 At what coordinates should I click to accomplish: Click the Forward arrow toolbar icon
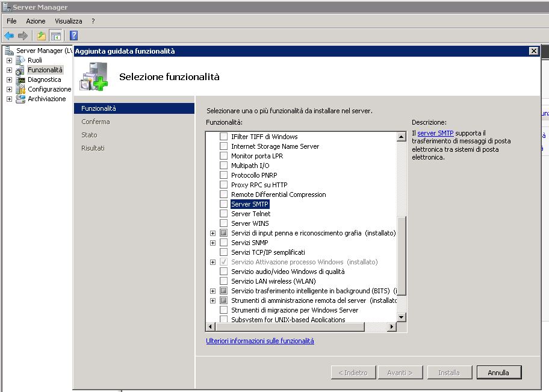click(x=23, y=36)
